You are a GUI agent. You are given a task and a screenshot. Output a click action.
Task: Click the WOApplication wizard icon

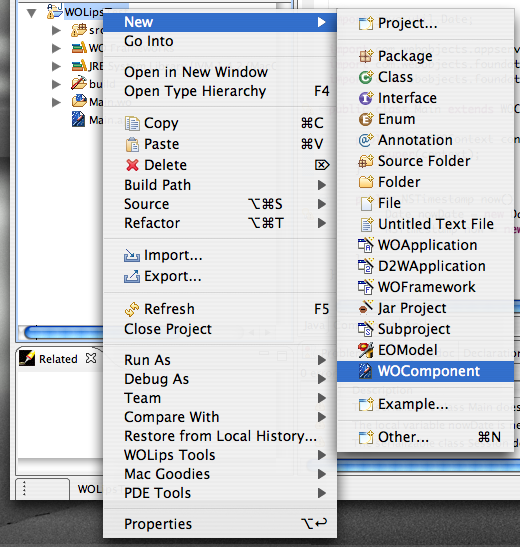366,245
